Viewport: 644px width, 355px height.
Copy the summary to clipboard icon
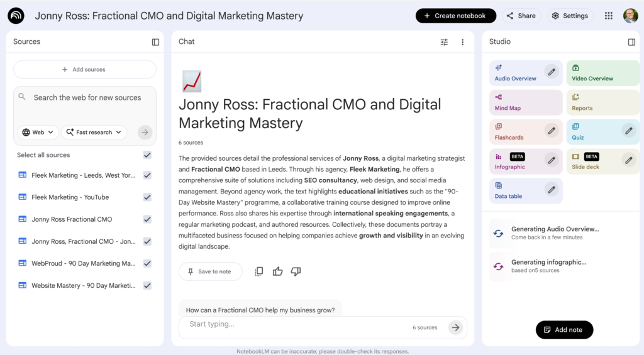coord(258,271)
